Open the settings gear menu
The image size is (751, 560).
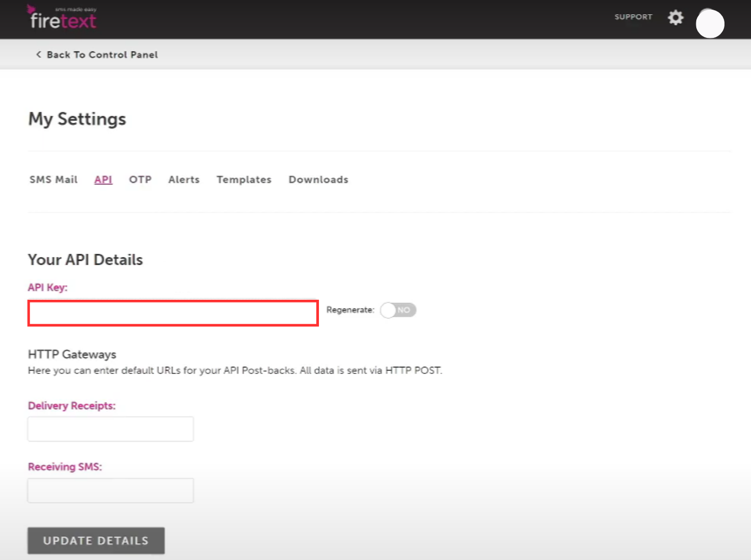tap(675, 17)
